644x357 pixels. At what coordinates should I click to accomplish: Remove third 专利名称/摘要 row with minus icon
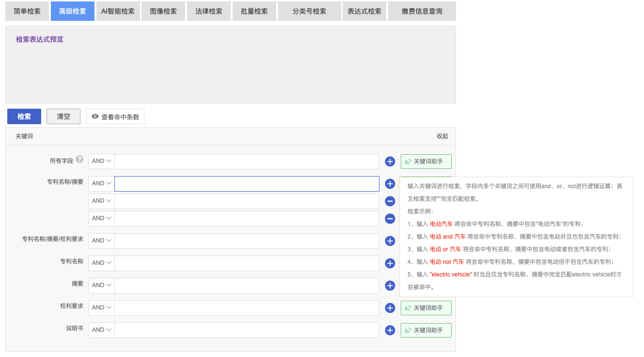point(390,219)
